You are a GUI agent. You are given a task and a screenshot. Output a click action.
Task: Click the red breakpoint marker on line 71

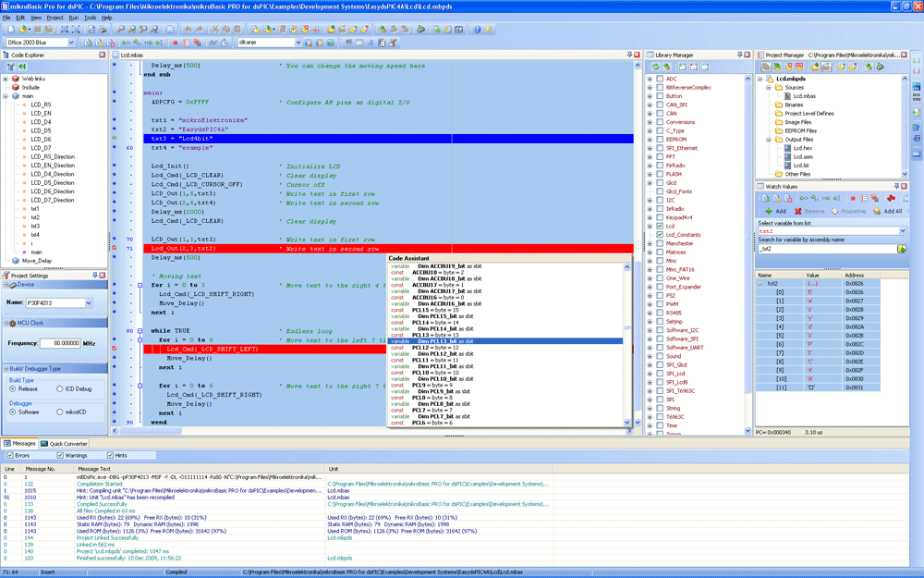pyautogui.click(x=115, y=248)
